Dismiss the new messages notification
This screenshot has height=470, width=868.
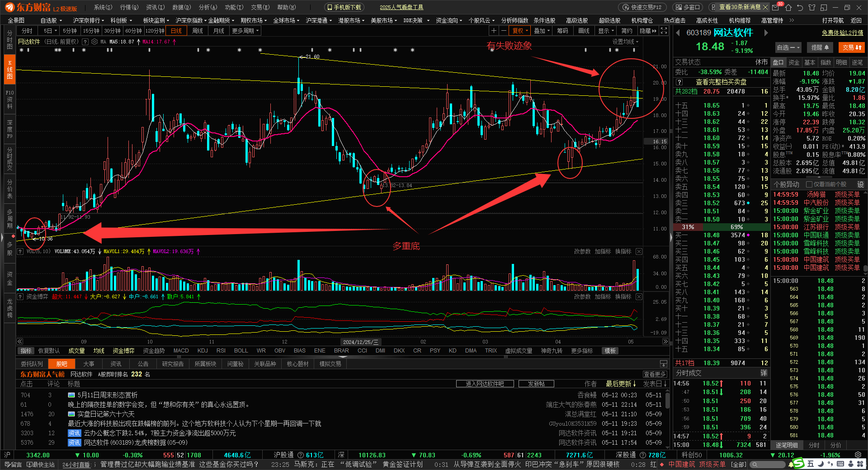pyautogui.click(x=765, y=7)
